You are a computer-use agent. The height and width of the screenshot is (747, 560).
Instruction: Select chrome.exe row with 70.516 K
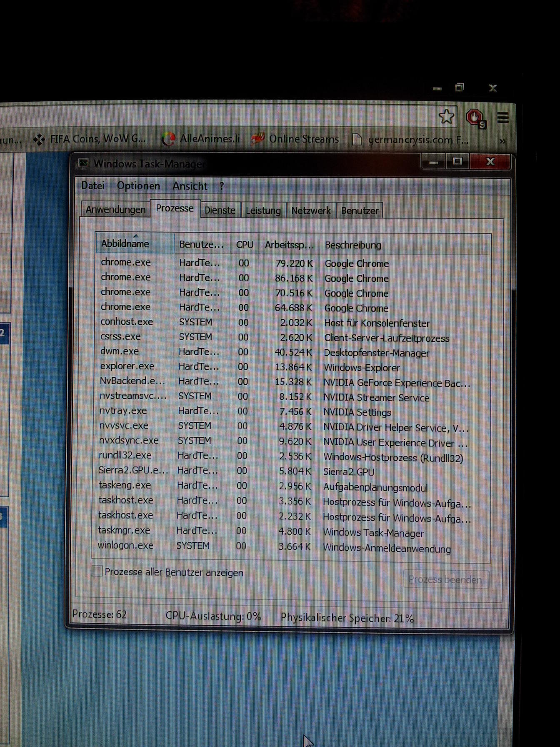tap(292, 293)
